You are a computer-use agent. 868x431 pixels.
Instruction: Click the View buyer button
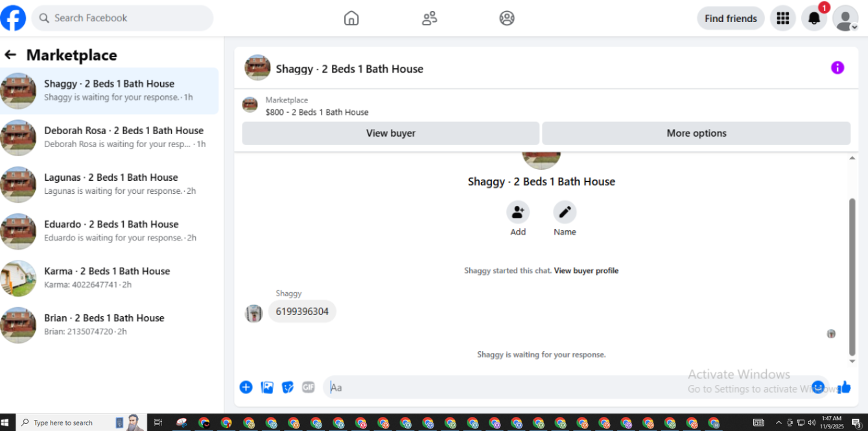click(391, 133)
